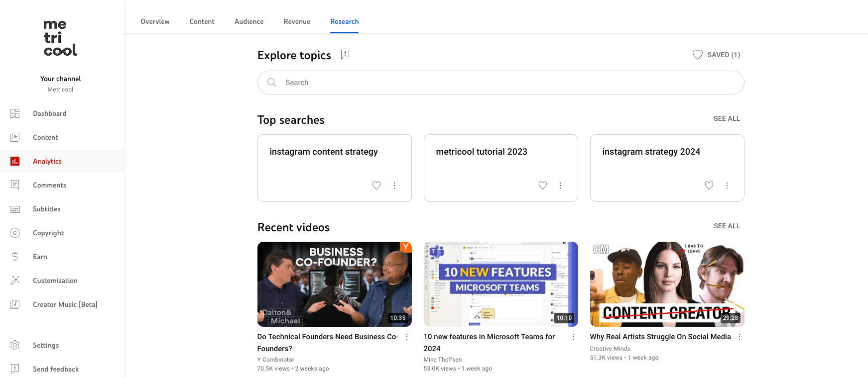Open Creator Music [Beta] icon

(x=15, y=304)
